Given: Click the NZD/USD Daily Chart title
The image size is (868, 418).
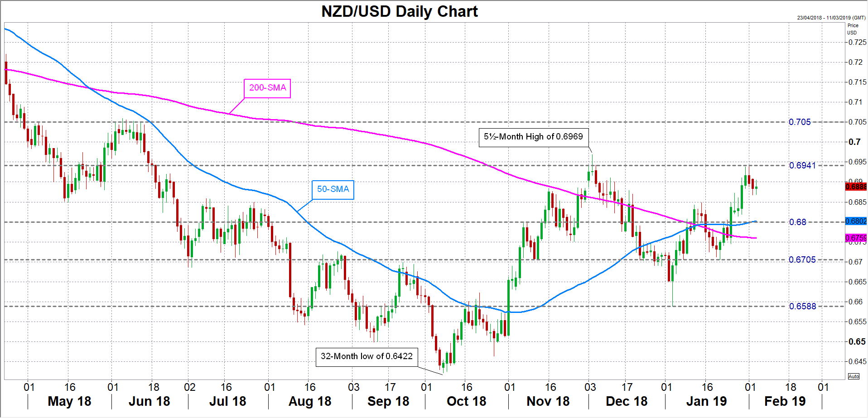Looking at the screenshot, I should (x=400, y=11).
